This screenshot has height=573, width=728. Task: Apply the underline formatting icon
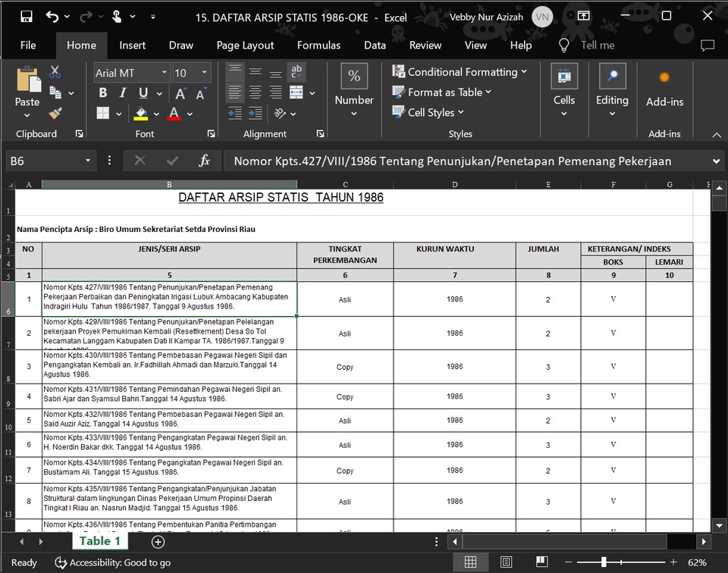coord(143,92)
